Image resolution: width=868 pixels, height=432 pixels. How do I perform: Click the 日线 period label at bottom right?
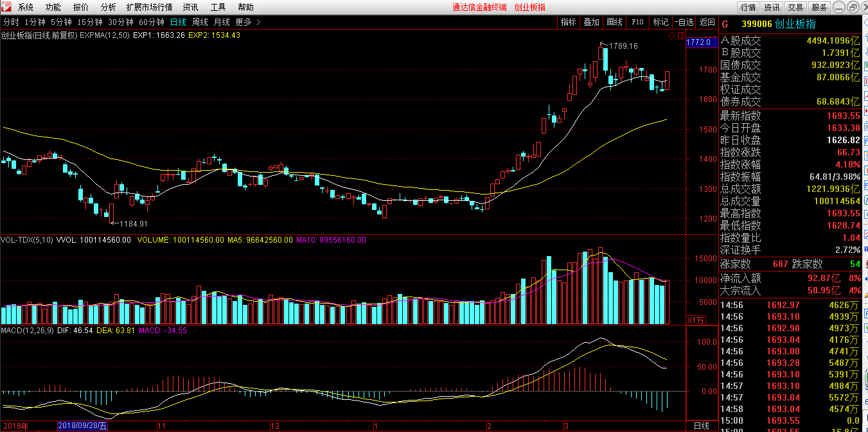coord(702,426)
